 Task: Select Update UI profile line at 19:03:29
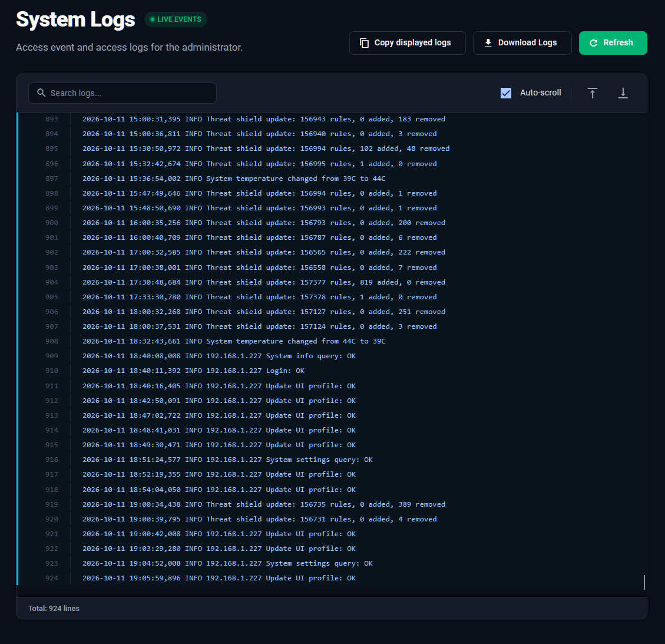(x=332, y=549)
